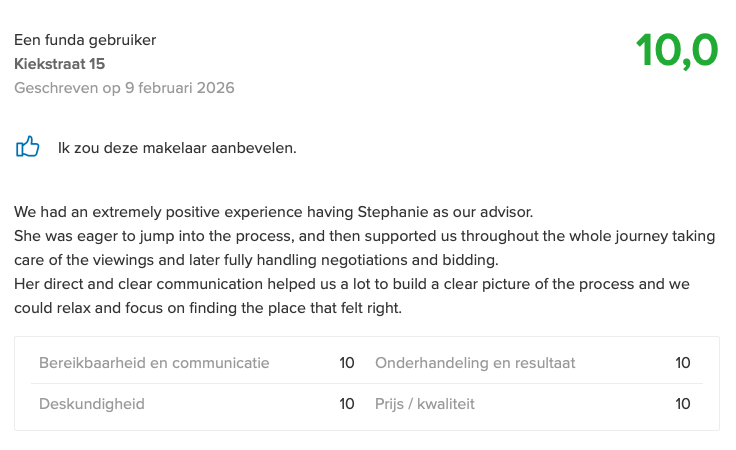Select the 'Deskundigheid' rating label

[92, 404]
